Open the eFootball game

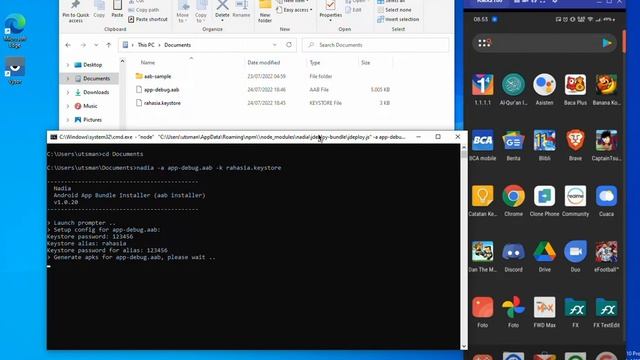[x=607, y=251]
